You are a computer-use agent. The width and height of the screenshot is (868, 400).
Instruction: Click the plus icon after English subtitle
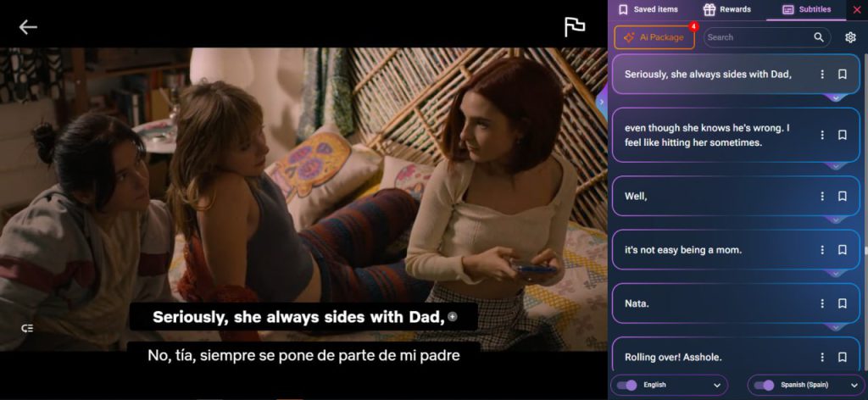[453, 317]
